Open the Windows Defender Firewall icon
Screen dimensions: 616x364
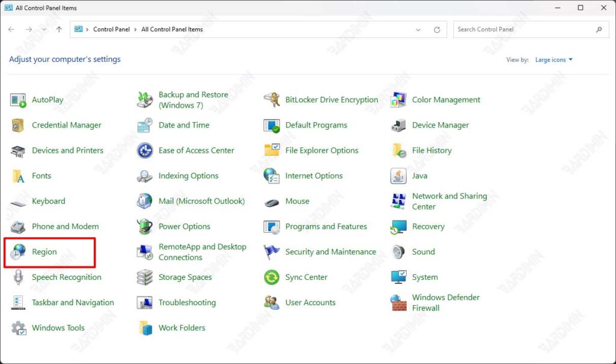(x=398, y=303)
